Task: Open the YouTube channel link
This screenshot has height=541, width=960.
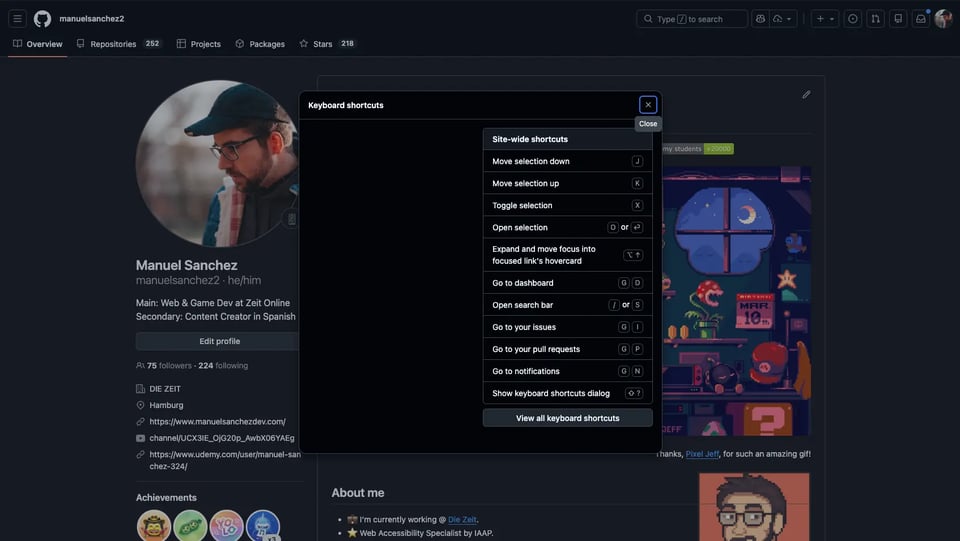Action: 222,438
